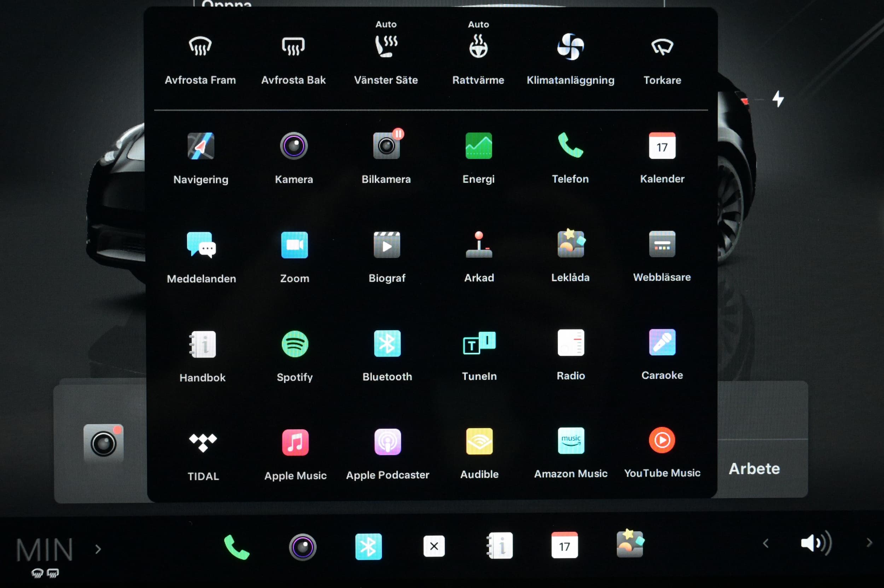Expand the MIN temperature chevron
This screenshot has width=884, height=588.
pos(98,549)
